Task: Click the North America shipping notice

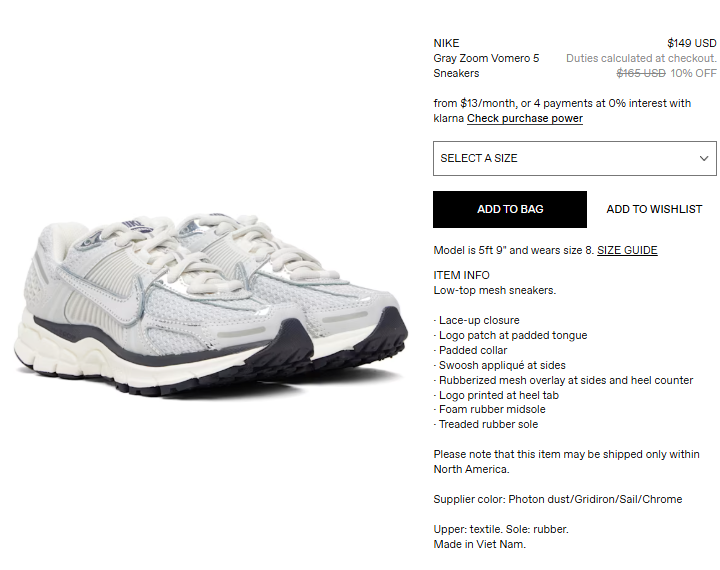Action: coord(566,462)
